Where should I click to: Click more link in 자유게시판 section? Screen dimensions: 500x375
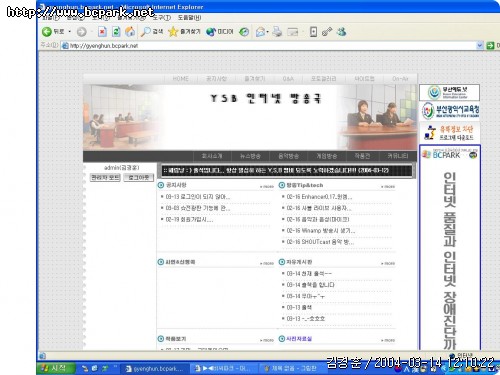point(388,263)
